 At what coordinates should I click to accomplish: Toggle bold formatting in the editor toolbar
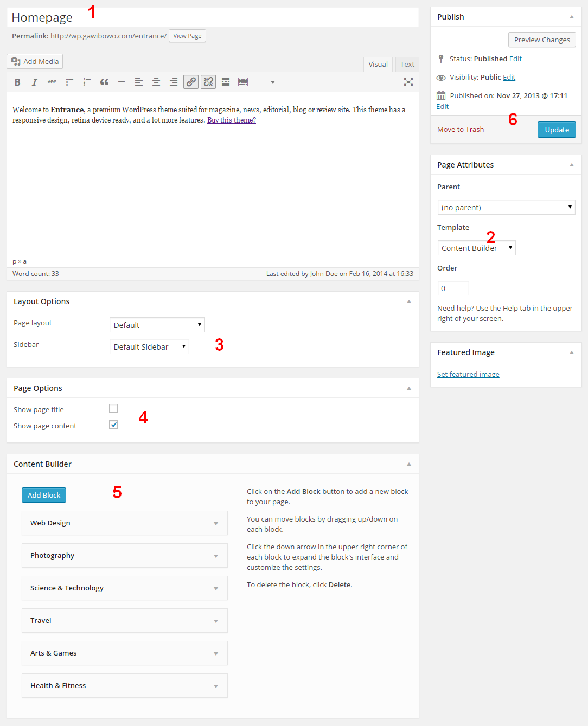pyautogui.click(x=17, y=82)
